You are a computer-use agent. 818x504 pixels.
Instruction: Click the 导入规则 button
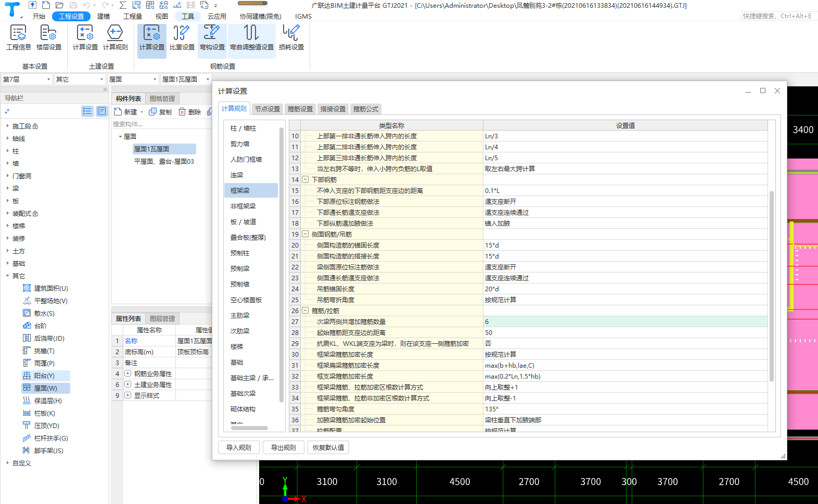(x=239, y=447)
